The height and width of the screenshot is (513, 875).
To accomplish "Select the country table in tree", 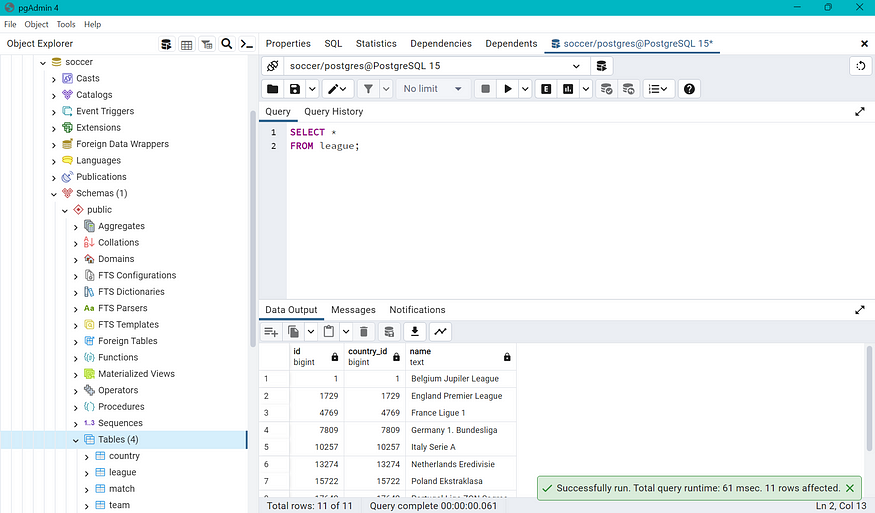I will pyautogui.click(x=124, y=456).
